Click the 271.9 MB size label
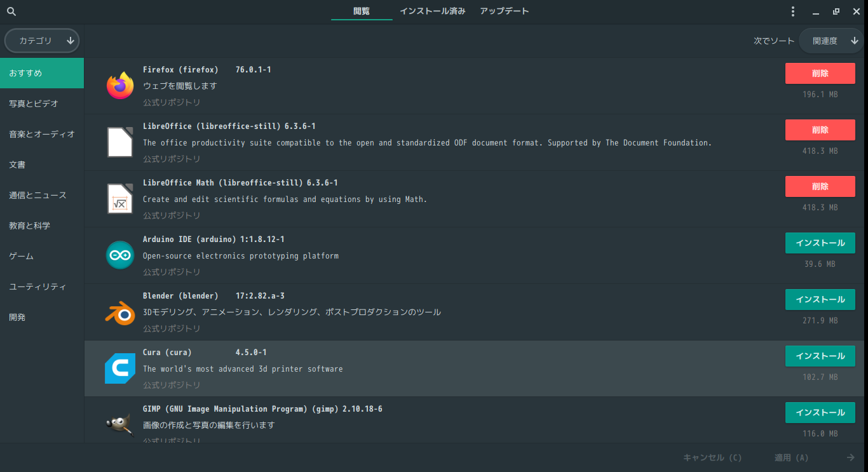868x472 pixels. pyautogui.click(x=820, y=320)
